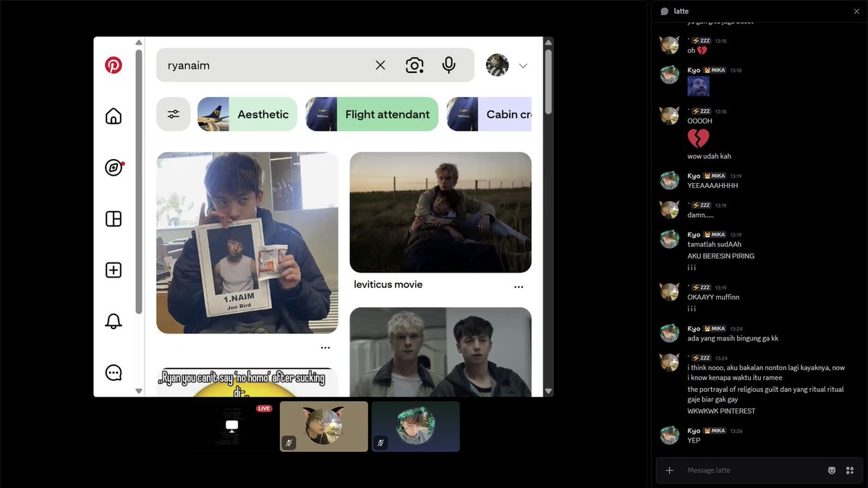
Task: Click the ZZZ user's avatar at 13:19 OKAAYY
Action: coord(670,292)
